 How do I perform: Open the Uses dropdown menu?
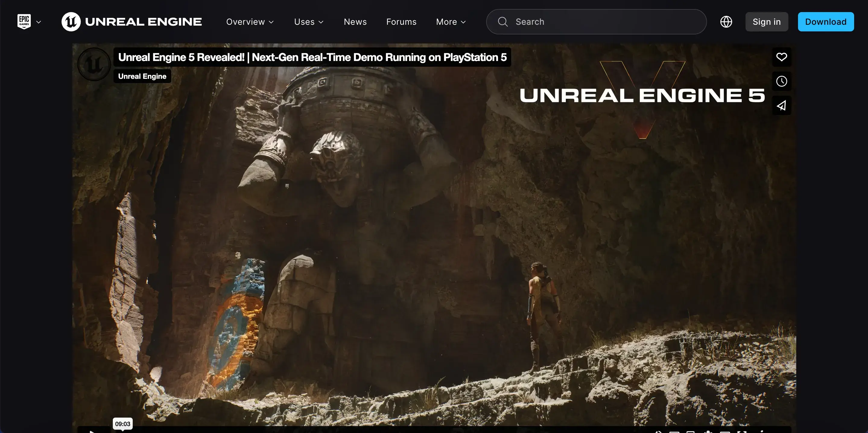(x=309, y=21)
